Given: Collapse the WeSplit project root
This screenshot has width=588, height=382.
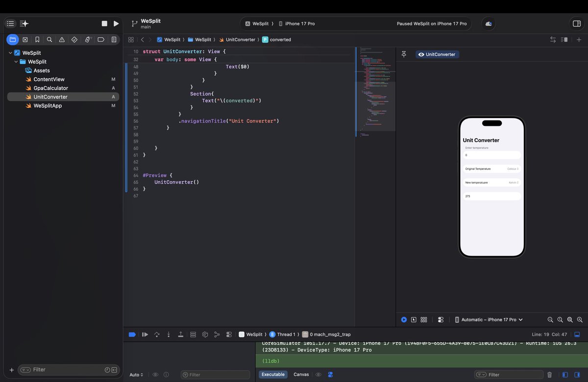Looking at the screenshot, I should 10,53.
